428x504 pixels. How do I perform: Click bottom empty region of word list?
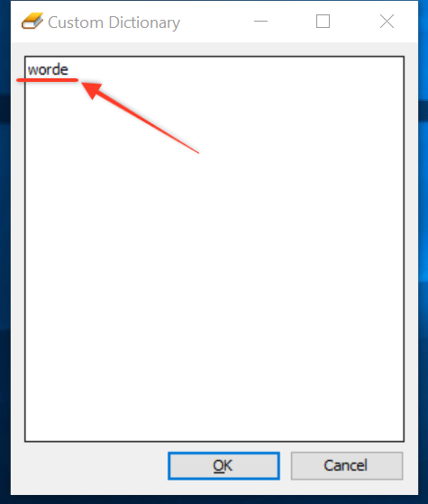point(214,401)
